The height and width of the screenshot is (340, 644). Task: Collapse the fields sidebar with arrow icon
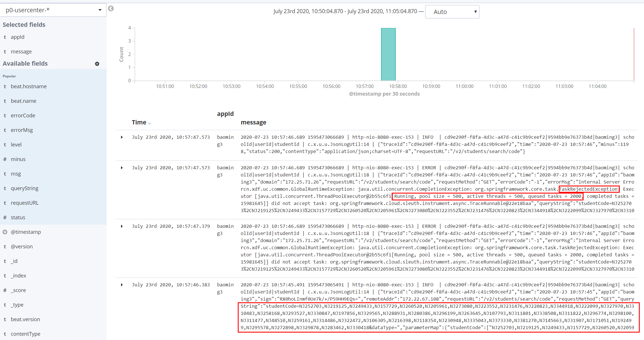pyautogui.click(x=111, y=9)
